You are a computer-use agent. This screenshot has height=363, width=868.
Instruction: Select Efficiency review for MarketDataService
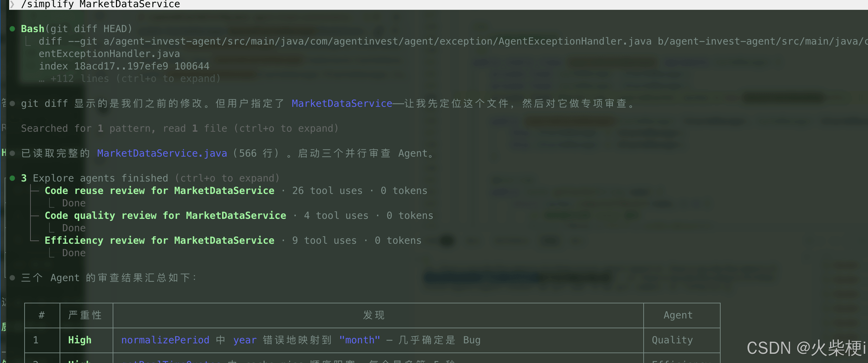(160, 241)
